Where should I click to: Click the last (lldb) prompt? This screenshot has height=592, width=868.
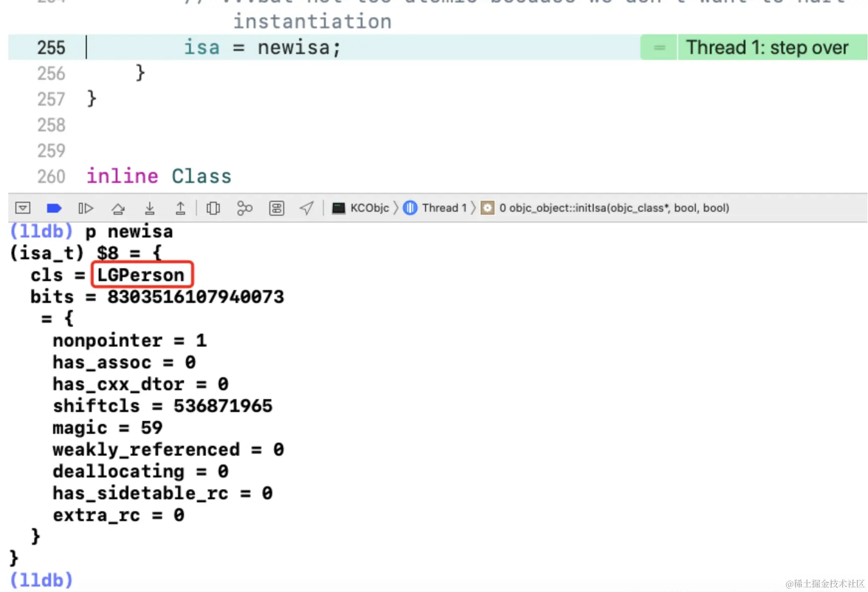[x=41, y=580]
